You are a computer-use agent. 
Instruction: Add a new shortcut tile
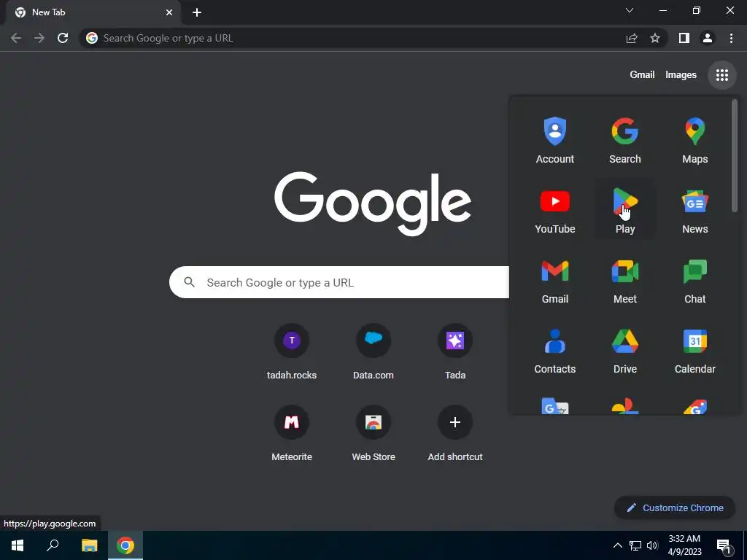[x=455, y=433]
